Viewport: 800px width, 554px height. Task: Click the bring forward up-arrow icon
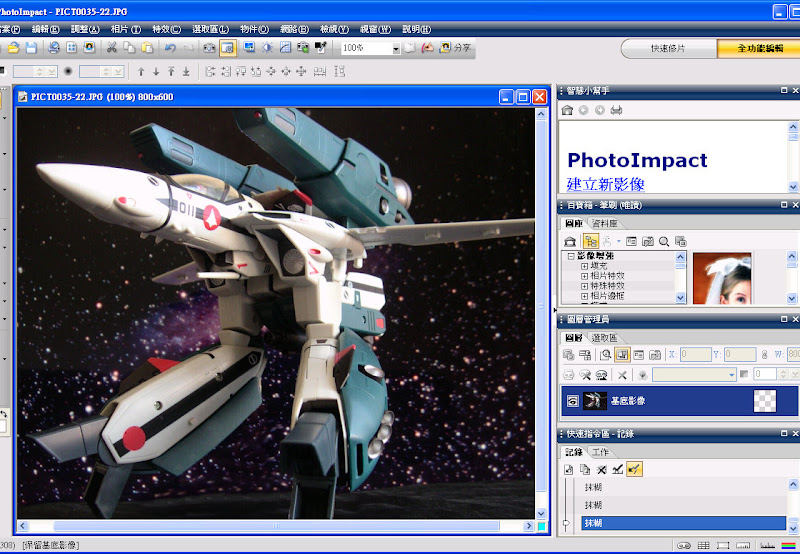[x=141, y=72]
